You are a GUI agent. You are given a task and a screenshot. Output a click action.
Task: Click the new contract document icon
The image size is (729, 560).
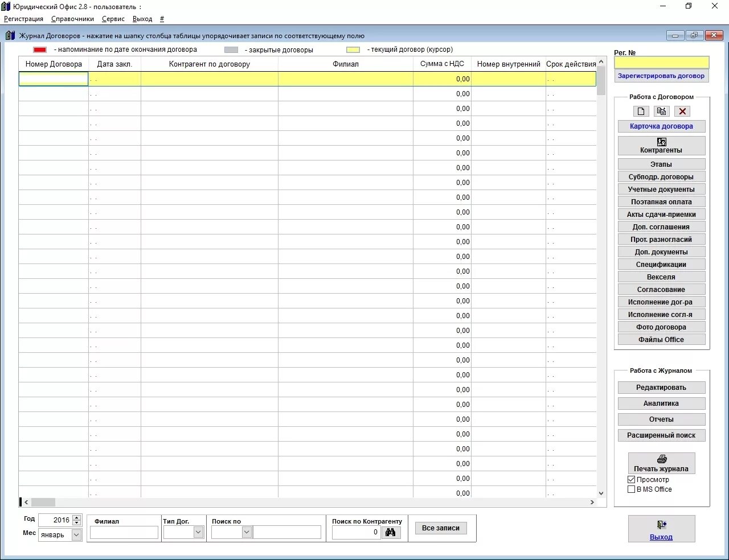click(x=641, y=112)
